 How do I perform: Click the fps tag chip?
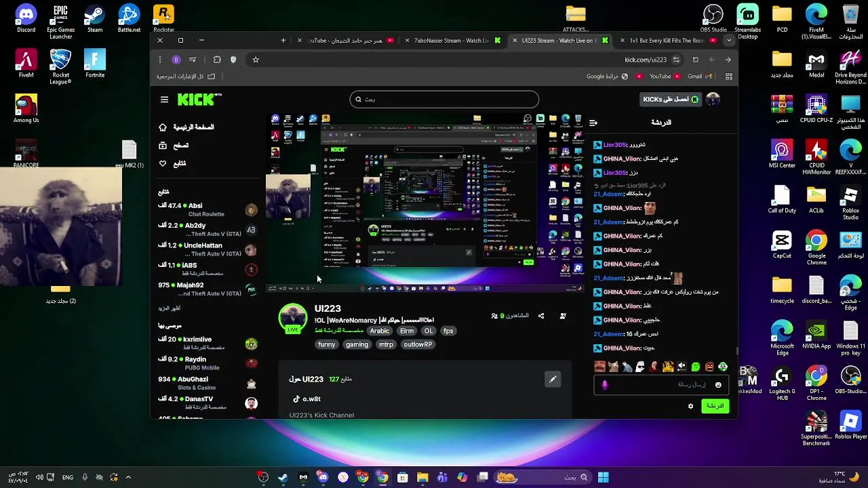point(448,331)
